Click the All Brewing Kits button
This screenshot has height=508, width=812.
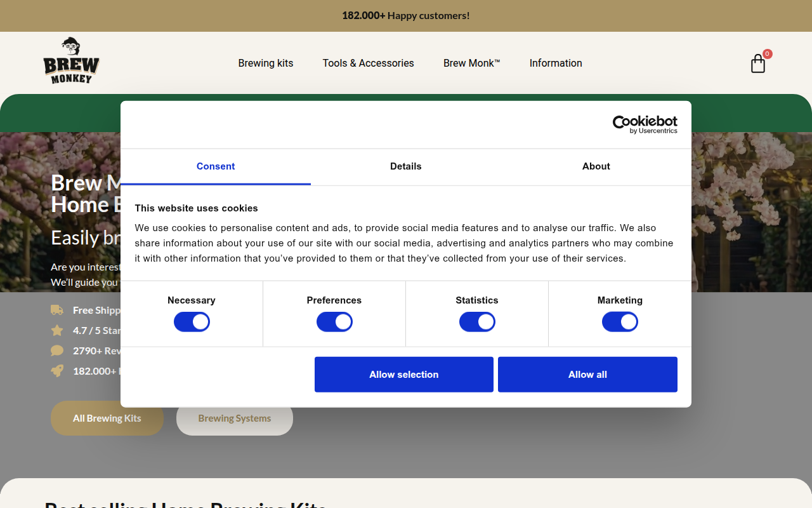(x=107, y=418)
